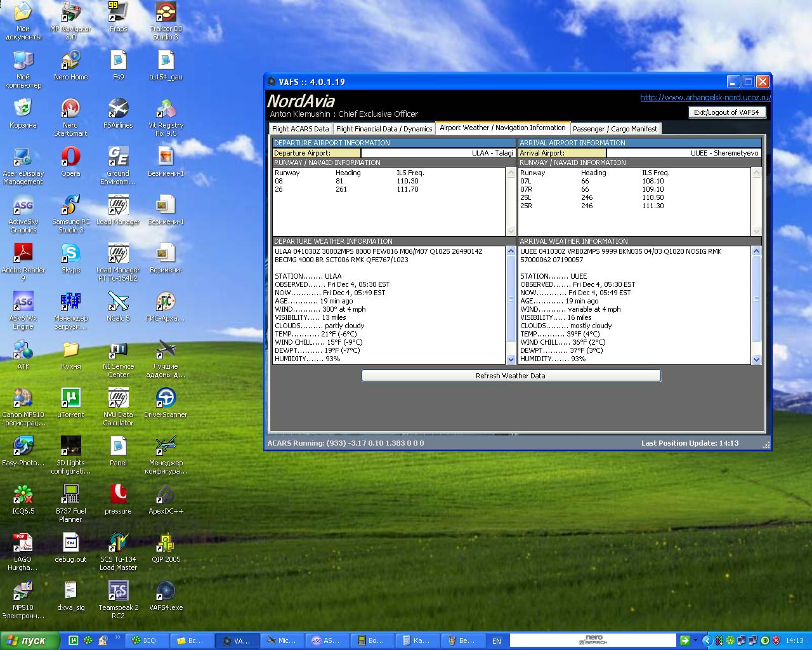Viewport: 812px width, 650px height.
Task: Switch to Flight ACARS Data tab
Action: click(x=301, y=129)
